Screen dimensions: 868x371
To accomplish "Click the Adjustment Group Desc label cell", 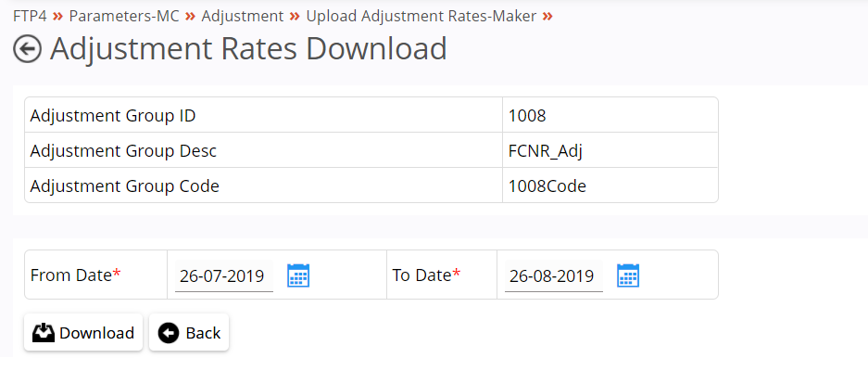I will (263, 150).
